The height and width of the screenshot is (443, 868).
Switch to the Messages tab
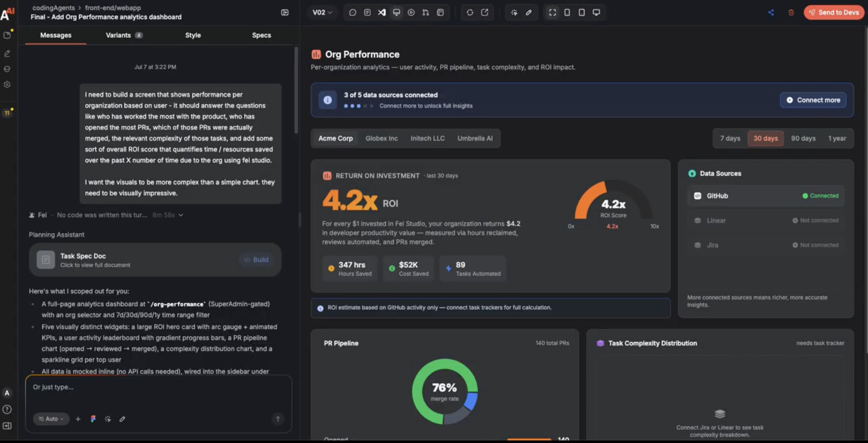tap(56, 35)
